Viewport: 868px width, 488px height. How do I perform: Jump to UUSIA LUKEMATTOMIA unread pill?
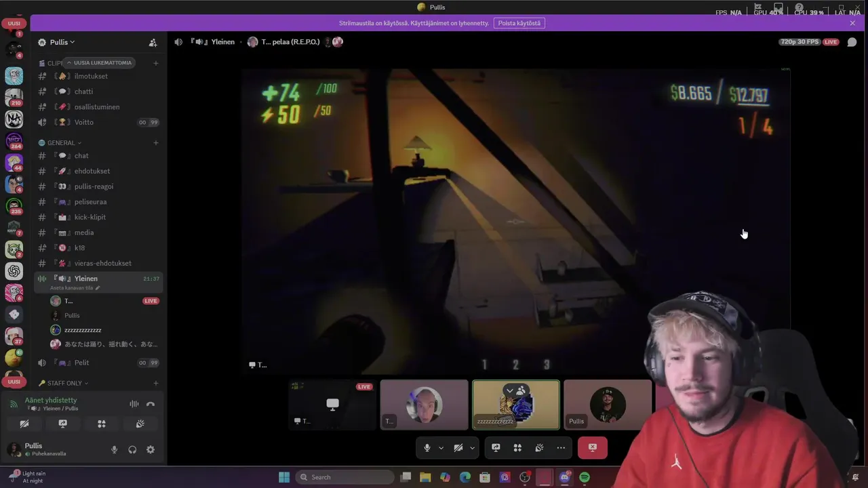99,63
